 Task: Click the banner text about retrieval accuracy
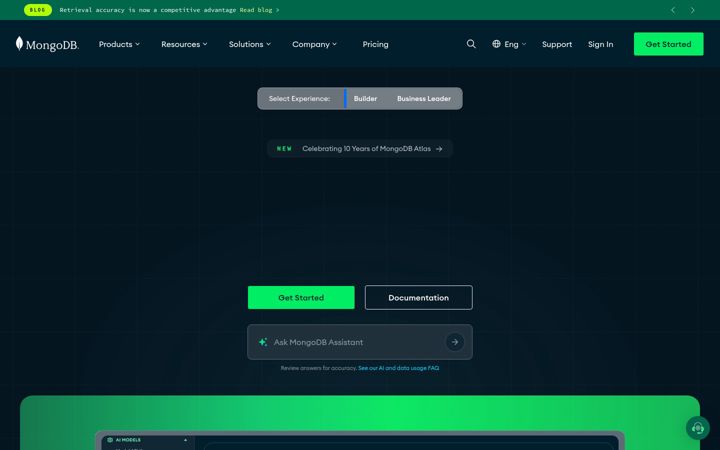pyautogui.click(x=148, y=10)
